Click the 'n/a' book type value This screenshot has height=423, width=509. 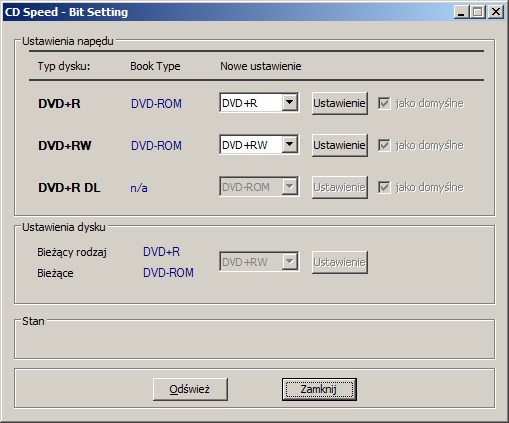[139, 188]
